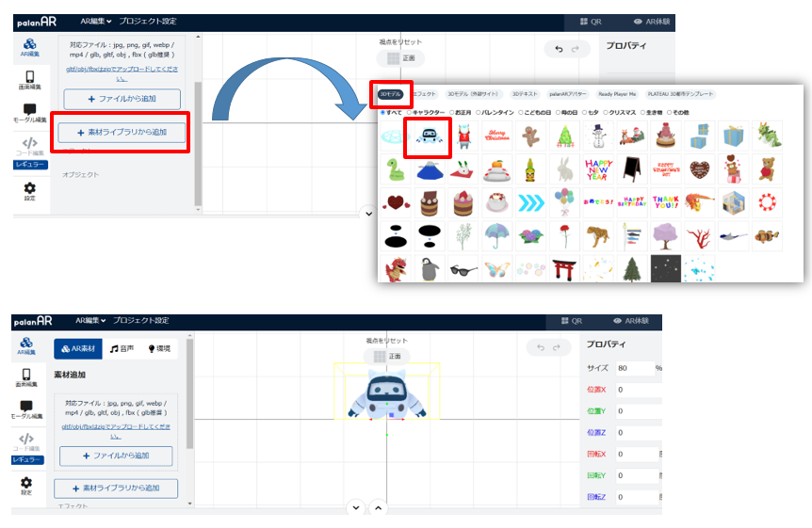Click left panel scrollbar in bottom editor
812x528 pixels.
pyautogui.click(x=189, y=393)
